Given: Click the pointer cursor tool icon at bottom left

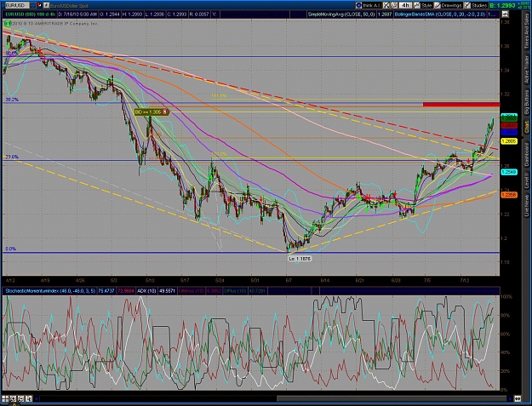Looking at the screenshot, I should (28, 398).
